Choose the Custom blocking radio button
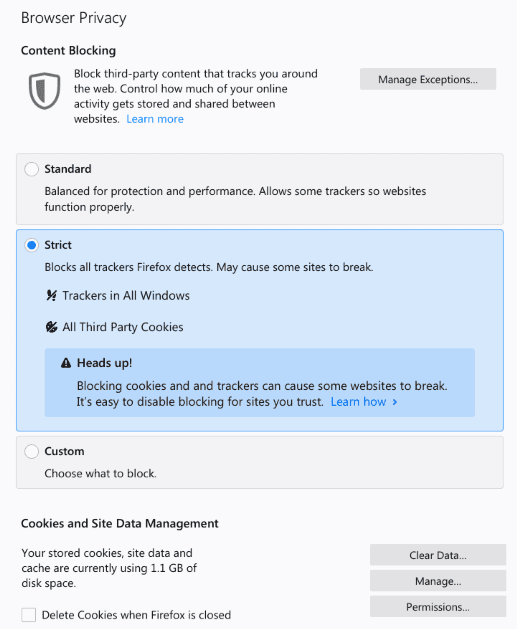Image resolution: width=517 pixels, height=629 pixels. tap(31, 451)
